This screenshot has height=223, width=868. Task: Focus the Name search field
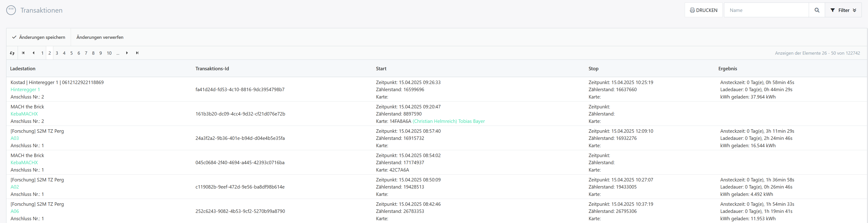point(766,10)
